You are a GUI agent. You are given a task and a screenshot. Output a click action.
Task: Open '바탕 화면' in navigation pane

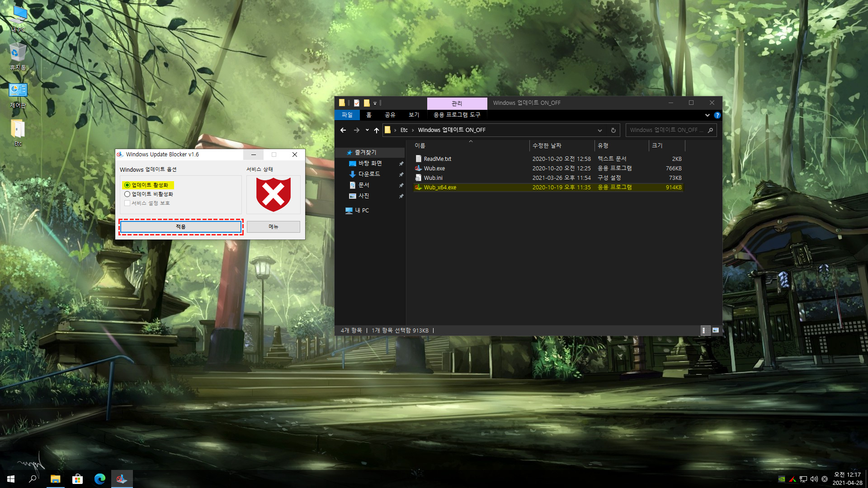pyautogui.click(x=370, y=164)
